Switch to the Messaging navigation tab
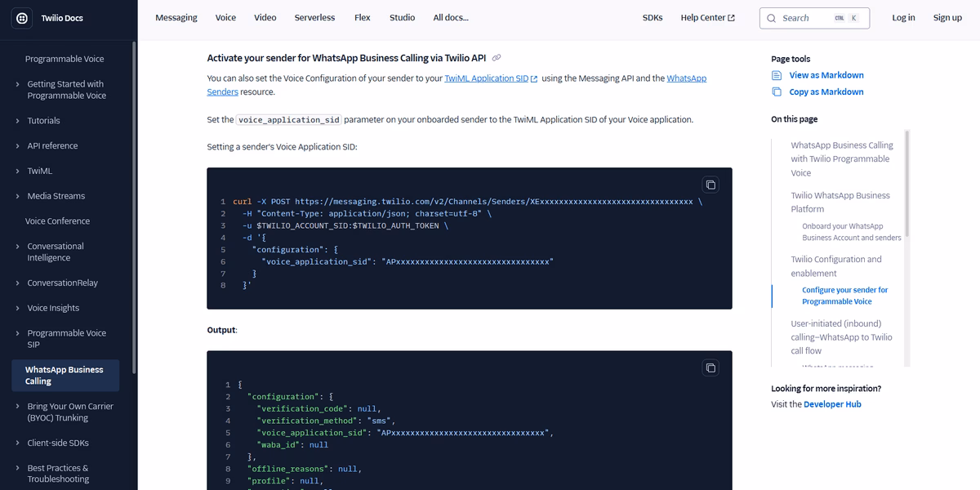 [x=176, y=17]
